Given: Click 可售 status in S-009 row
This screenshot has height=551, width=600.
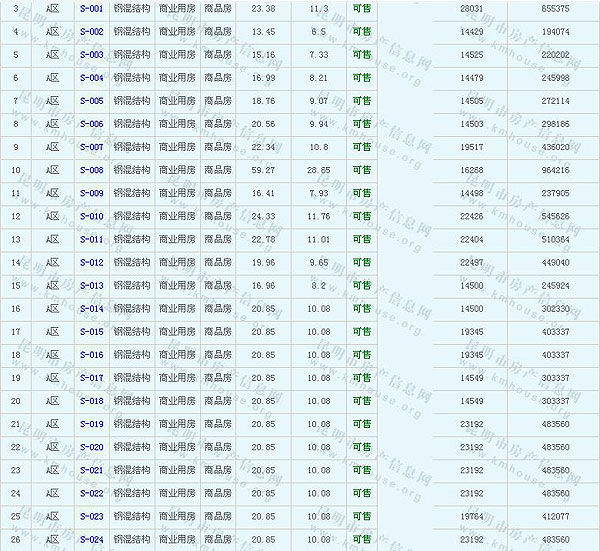Looking at the screenshot, I should click(x=361, y=193).
